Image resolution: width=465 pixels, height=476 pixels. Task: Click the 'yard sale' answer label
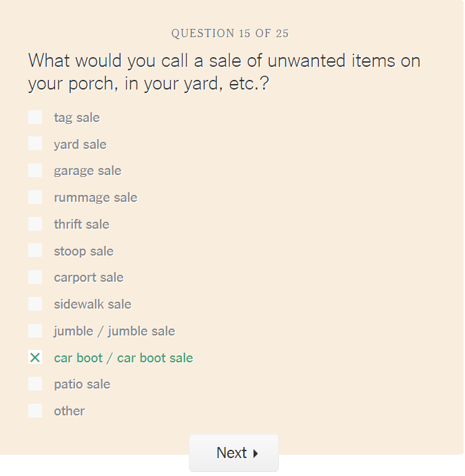pyautogui.click(x=80, y=144)
